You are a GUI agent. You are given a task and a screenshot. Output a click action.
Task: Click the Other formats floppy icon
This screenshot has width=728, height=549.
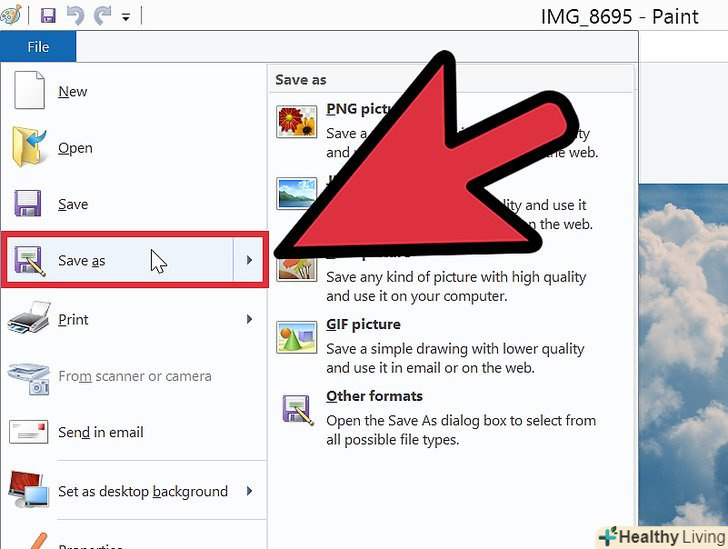[298, 410]
